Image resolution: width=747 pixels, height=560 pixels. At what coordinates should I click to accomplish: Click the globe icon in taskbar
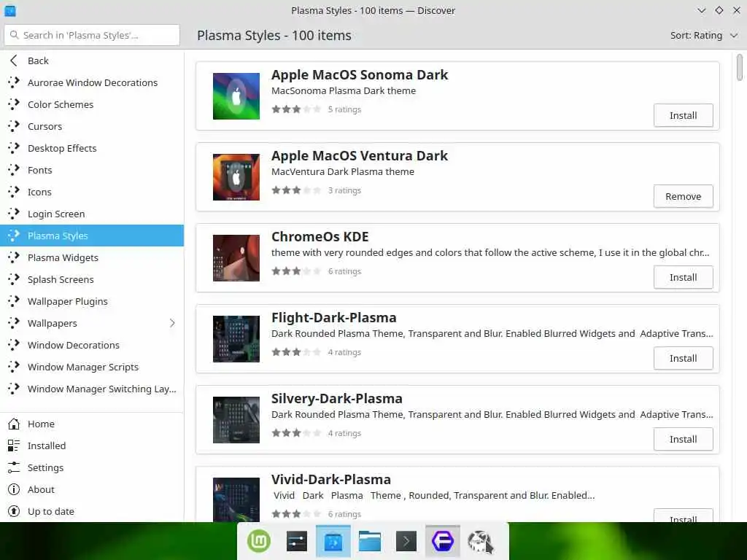pyautogui.click(x=480, y=542)
